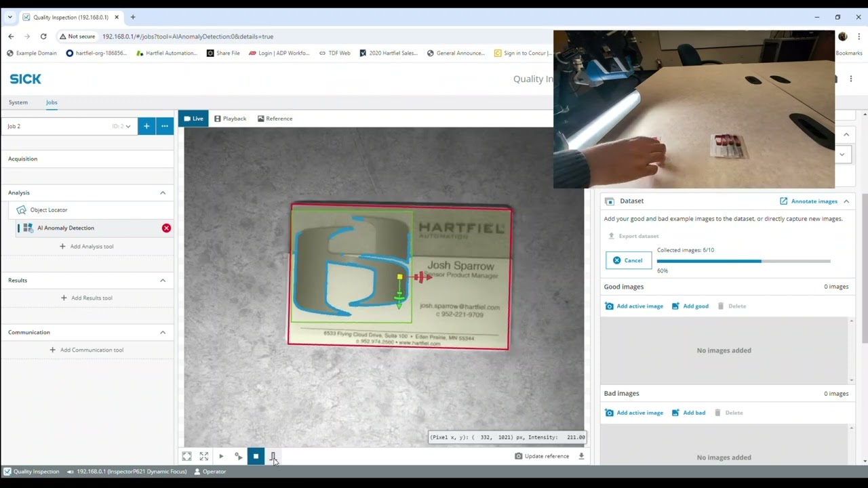Click Add Communication tool
This screenshot has width=868, height=488.
[86, 350]
